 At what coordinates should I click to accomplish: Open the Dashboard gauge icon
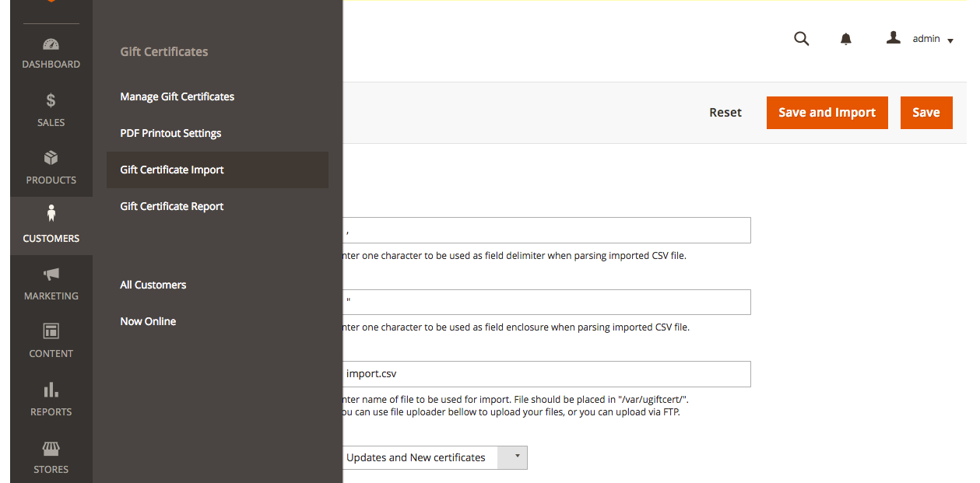tap(51, 45)
